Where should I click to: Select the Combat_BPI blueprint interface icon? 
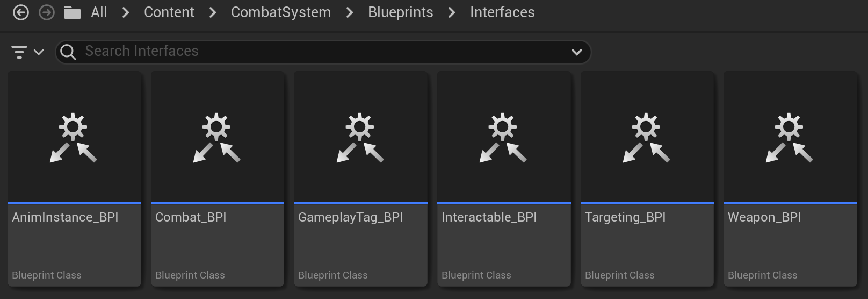coord(218,138)
